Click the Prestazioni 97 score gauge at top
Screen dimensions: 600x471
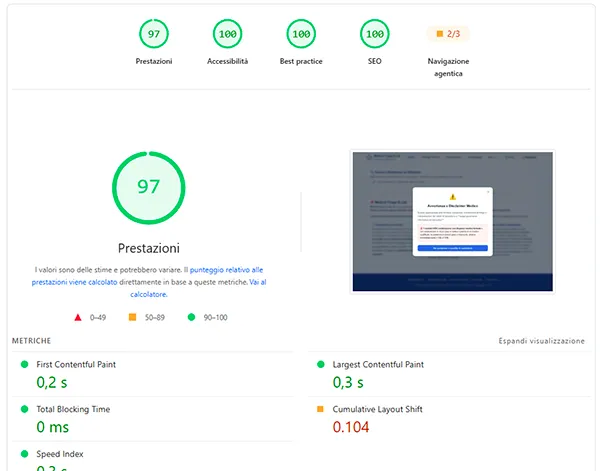pyautogui.click(x=154, y=34)
